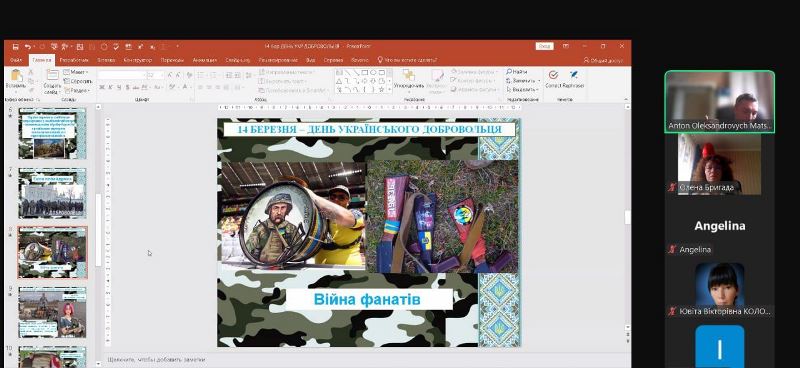Open ribbon display options icon
Image resolution: width=800 pixels, height=368 pixels.
click(566, 46)
